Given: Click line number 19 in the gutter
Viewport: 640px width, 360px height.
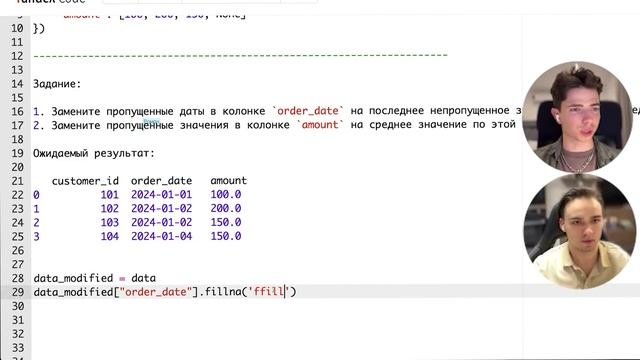Looking at the screenshot, I should coord(17,153).
